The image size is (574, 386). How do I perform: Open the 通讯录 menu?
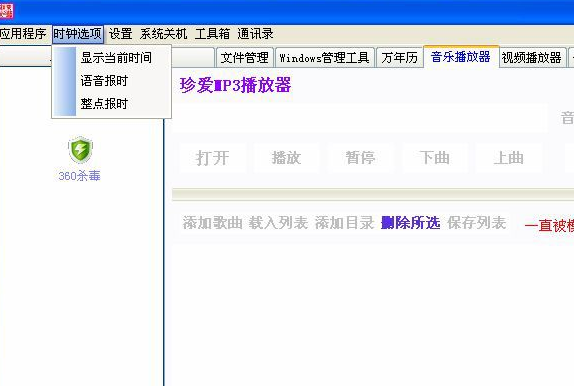pos(255,34)
